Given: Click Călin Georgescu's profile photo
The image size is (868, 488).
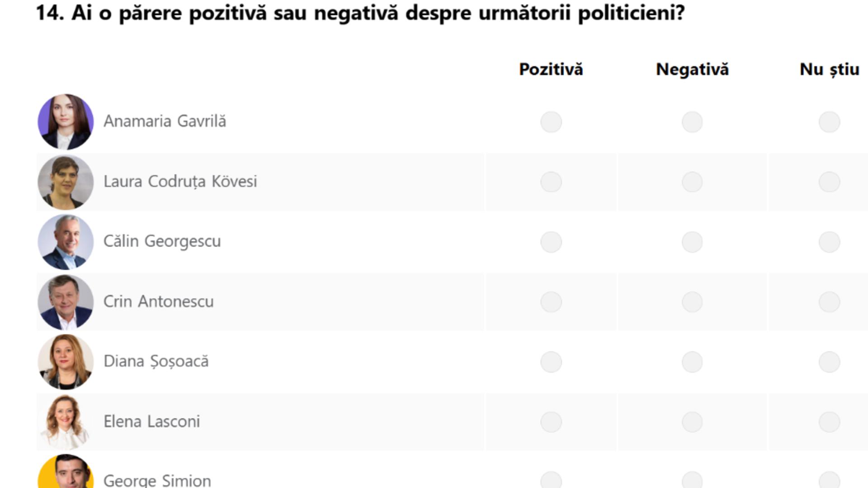Looking at the screenshot, I should pos(66,241).
